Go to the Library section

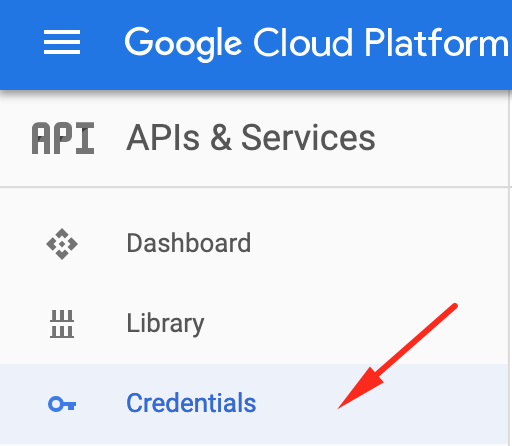coord(165,323)
